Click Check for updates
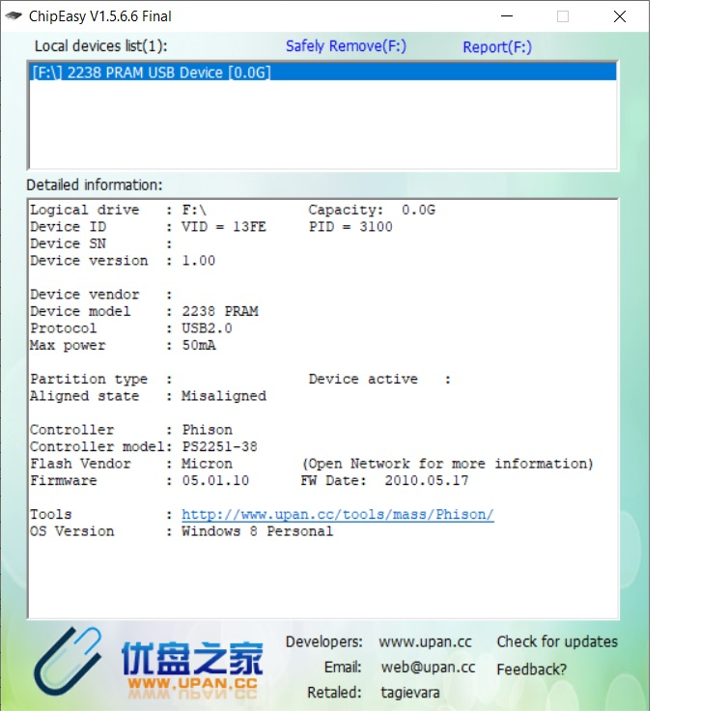This screenshot has width=728, height=711. click(557, 641)
